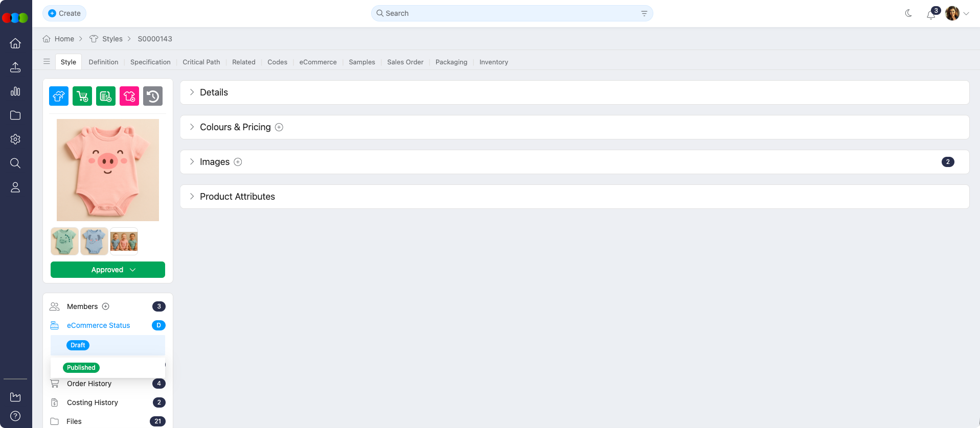
Task: Choose the Draft status option
Action: tap(78, 345)
